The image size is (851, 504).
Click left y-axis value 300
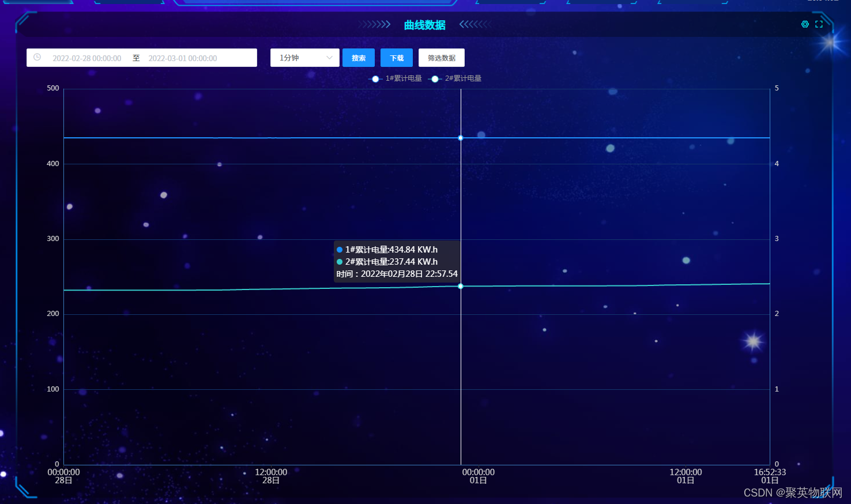pos(53,239)
